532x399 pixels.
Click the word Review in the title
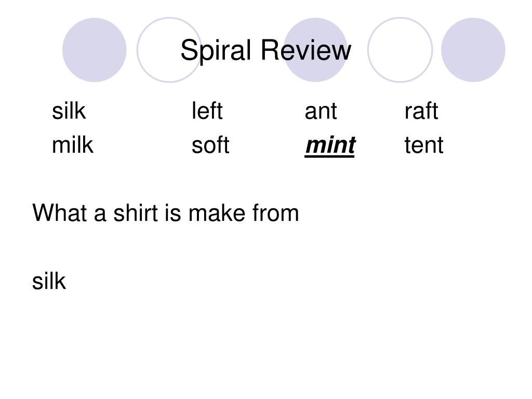click(305, 49)
